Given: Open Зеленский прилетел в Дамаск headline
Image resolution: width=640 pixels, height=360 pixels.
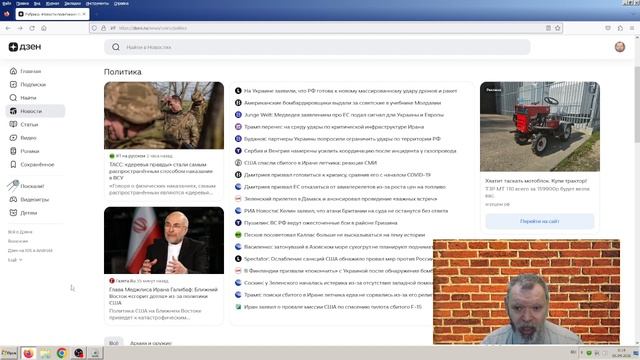Looking at the screenshot, I should (x=340, y=199).
